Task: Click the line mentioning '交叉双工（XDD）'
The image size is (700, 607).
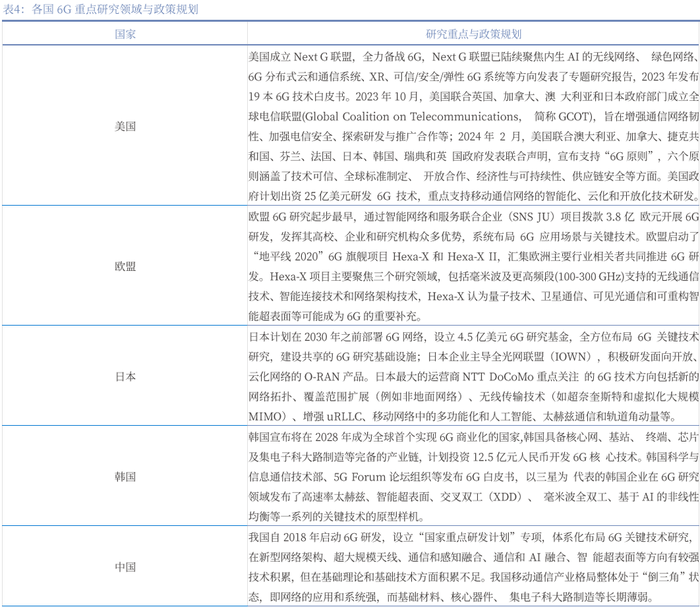Action: coord(474,497)
